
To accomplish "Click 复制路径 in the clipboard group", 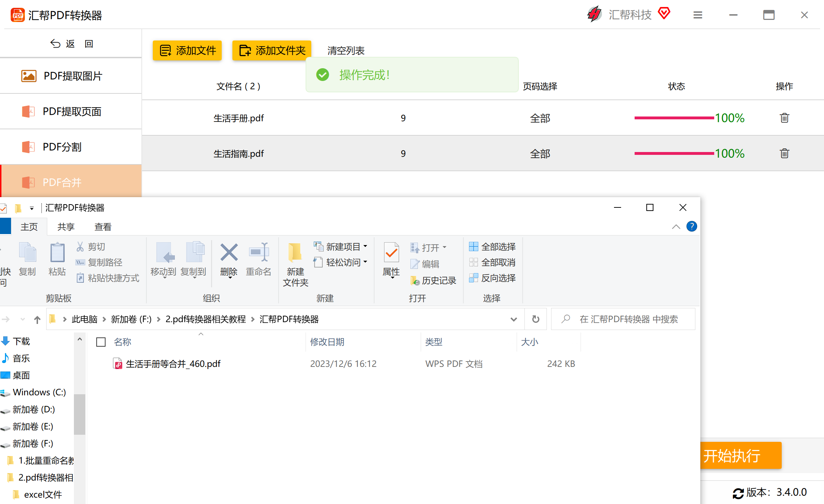I will tap(99, 262).
